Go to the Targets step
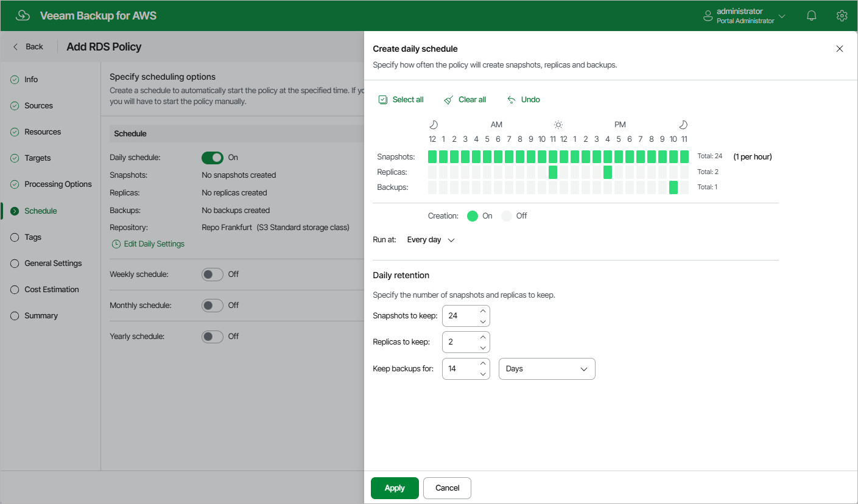This screenshot has height=504, width=858. pos(38,158)
